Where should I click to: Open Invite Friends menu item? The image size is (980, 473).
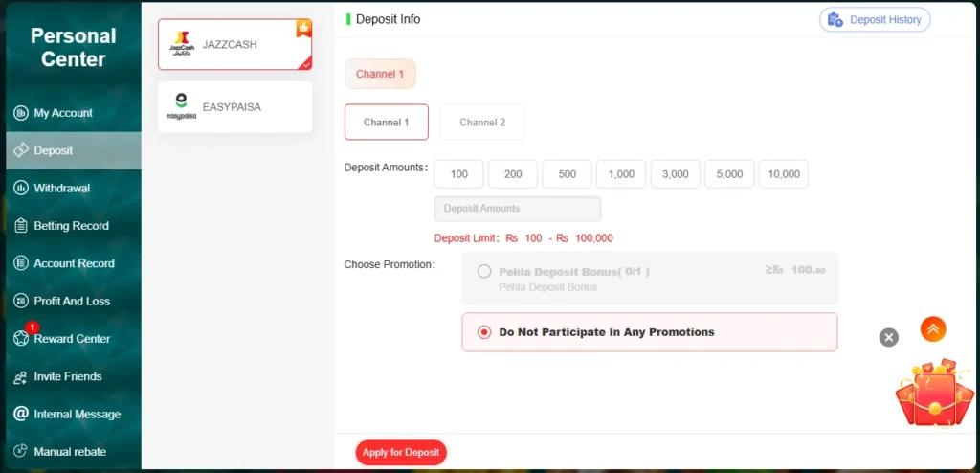pos(74,376)
